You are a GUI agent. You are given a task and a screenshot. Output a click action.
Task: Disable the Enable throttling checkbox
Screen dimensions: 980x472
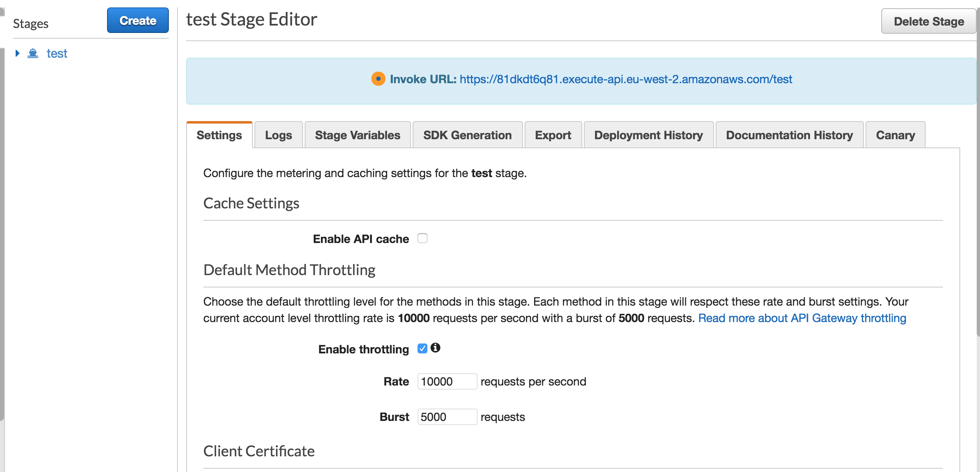pos(422,348)
